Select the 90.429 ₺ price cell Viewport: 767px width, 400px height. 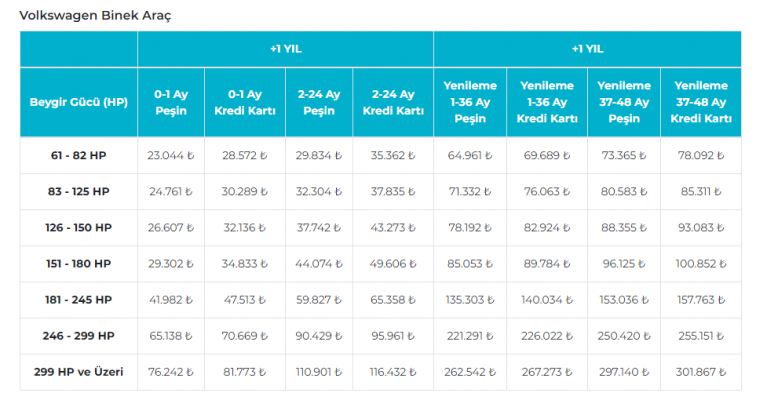click(319, 336)
